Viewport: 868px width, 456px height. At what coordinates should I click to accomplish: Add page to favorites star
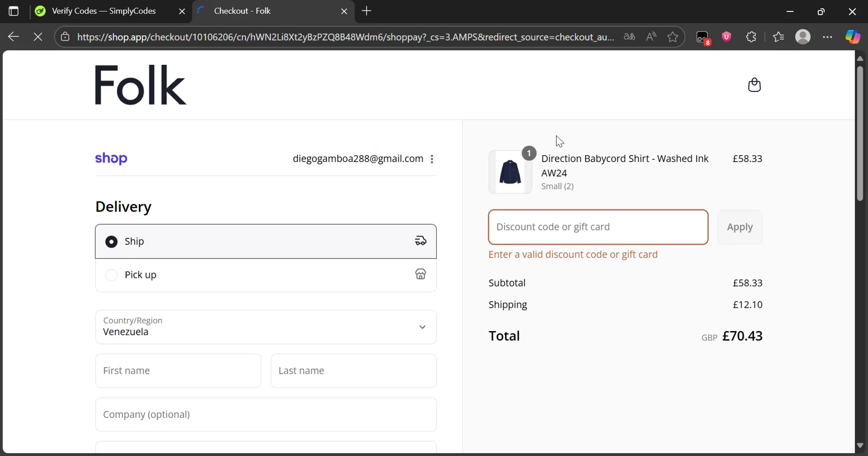pyautogui.click(x=672, y=37)
